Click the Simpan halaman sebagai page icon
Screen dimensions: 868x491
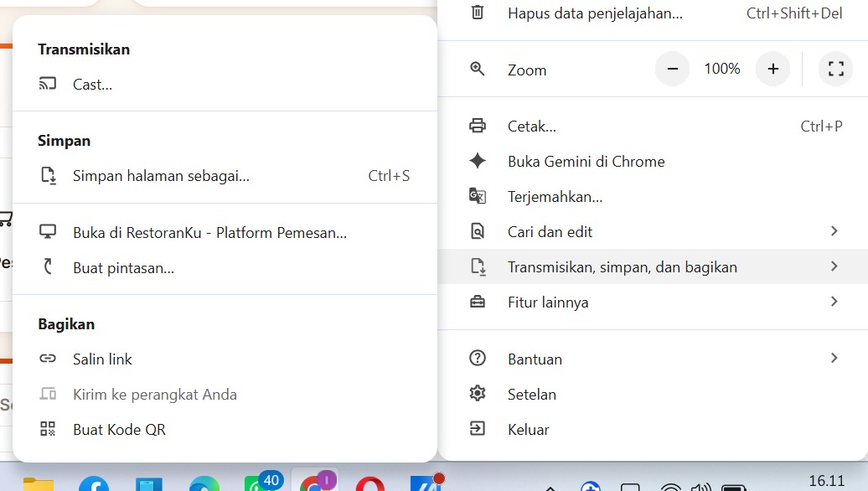pyautogui.click(x=48, y=175)
